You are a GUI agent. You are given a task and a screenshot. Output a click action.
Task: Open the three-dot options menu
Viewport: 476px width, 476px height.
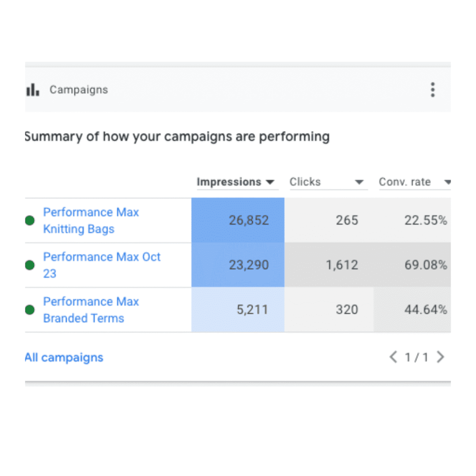[432, 90]
